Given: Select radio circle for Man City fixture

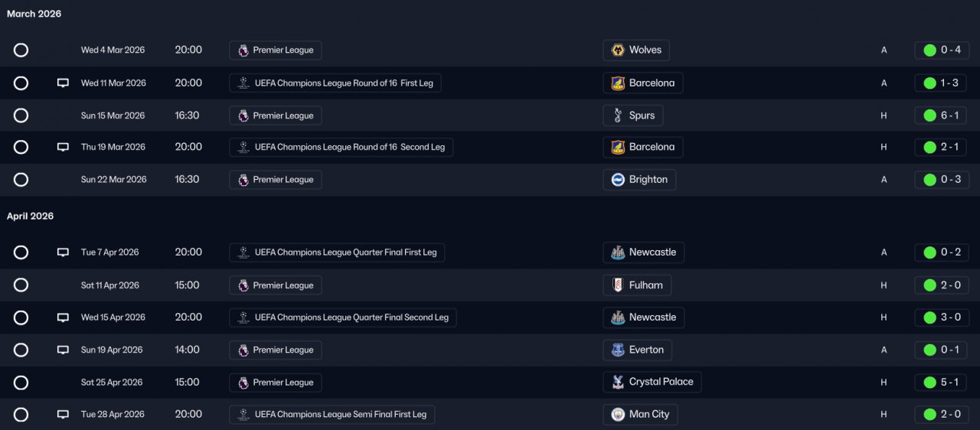Looking at the screenshot, I should click(21, 415).
